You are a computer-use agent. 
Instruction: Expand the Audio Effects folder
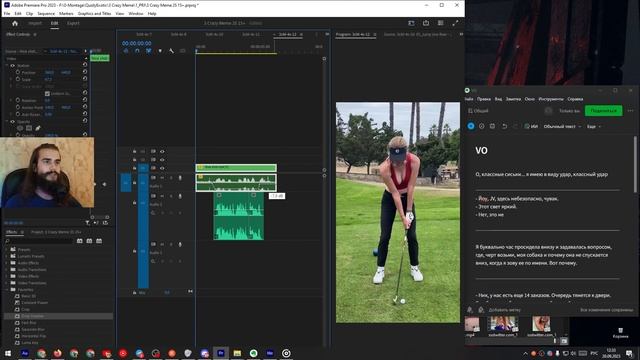tap(7, 263)
